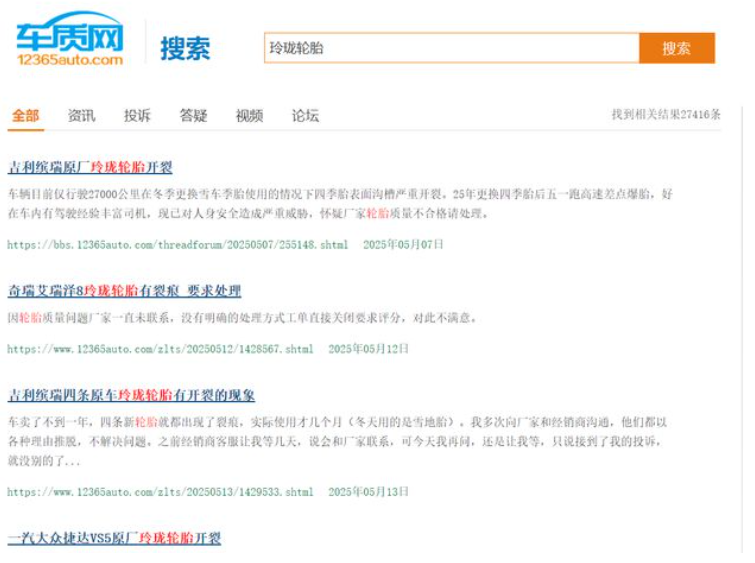
Task: Click the snippet starting 车辆目前仅行驶27000公里
Action: 340,204
